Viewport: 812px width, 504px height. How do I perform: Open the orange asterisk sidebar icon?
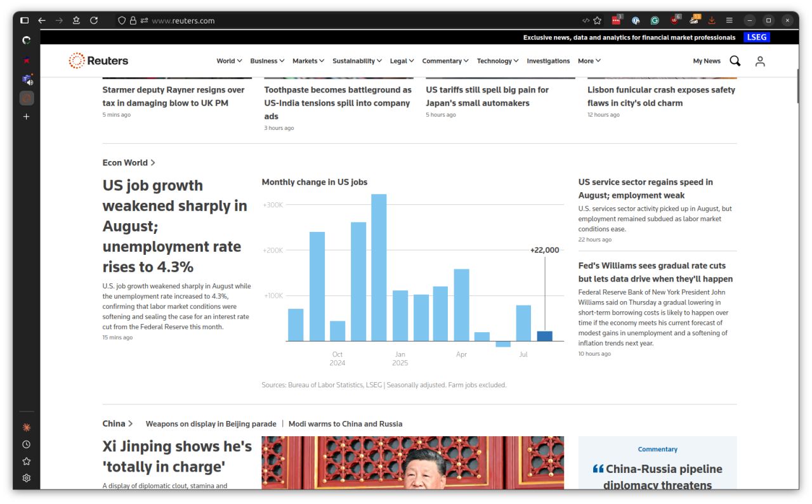coord(26,427)
